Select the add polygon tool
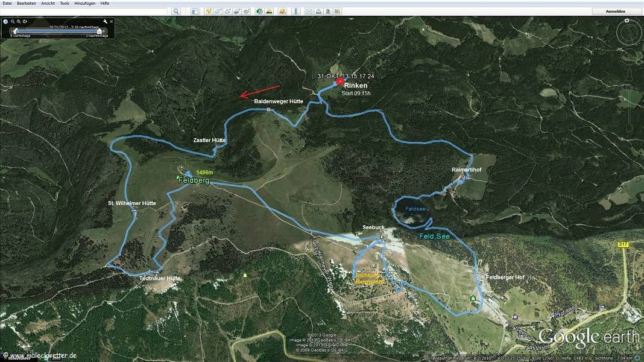 (218, 11)
